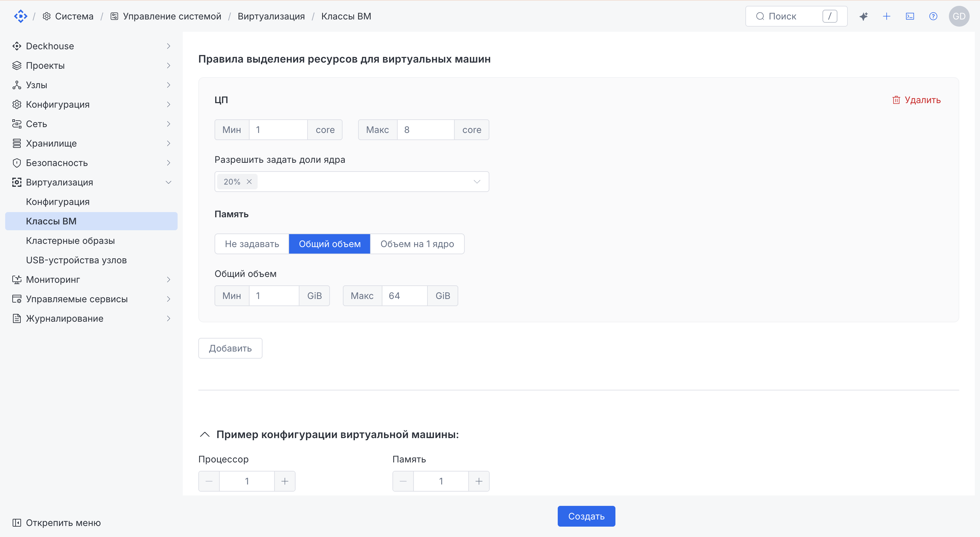
Task: Open the GD user avatar menu
Action: [959, 16]
